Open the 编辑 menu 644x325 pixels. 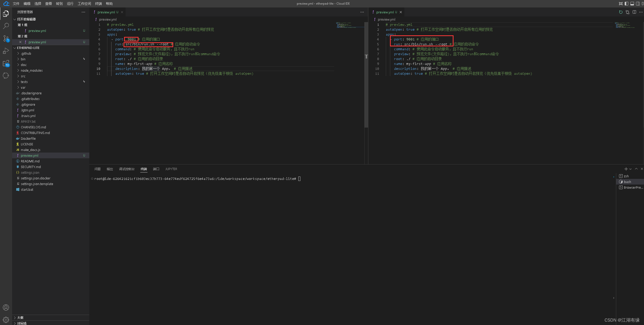pyautogui.click(x=27, y=4)
